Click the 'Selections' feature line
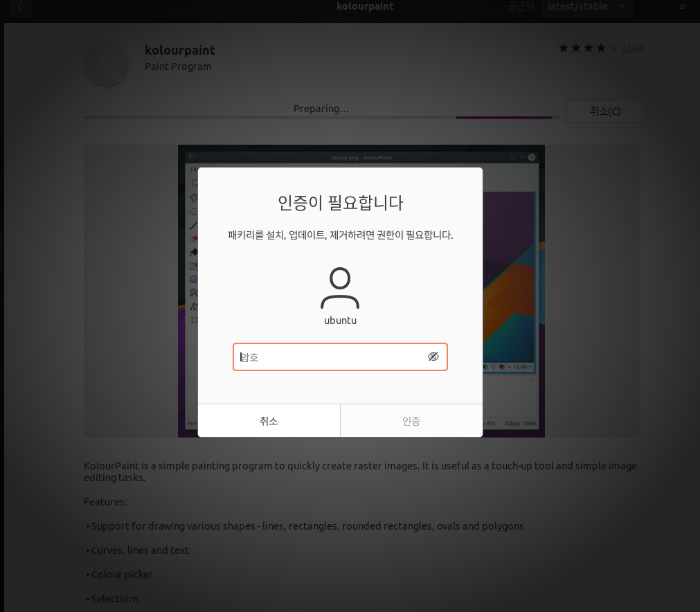Image resolution: width=700 pixels, height=612 pixels. 115,599
